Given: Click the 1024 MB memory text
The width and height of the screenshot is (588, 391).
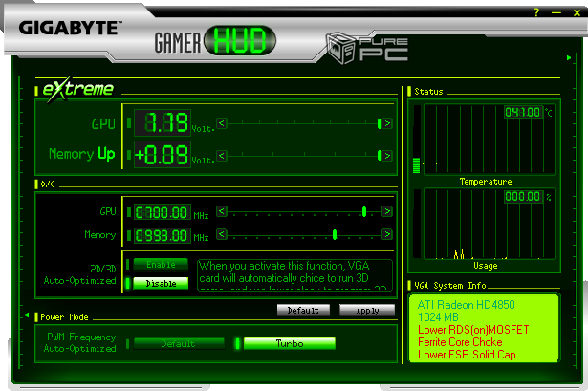Looking at the screenshot, I should tap(438, 317).
